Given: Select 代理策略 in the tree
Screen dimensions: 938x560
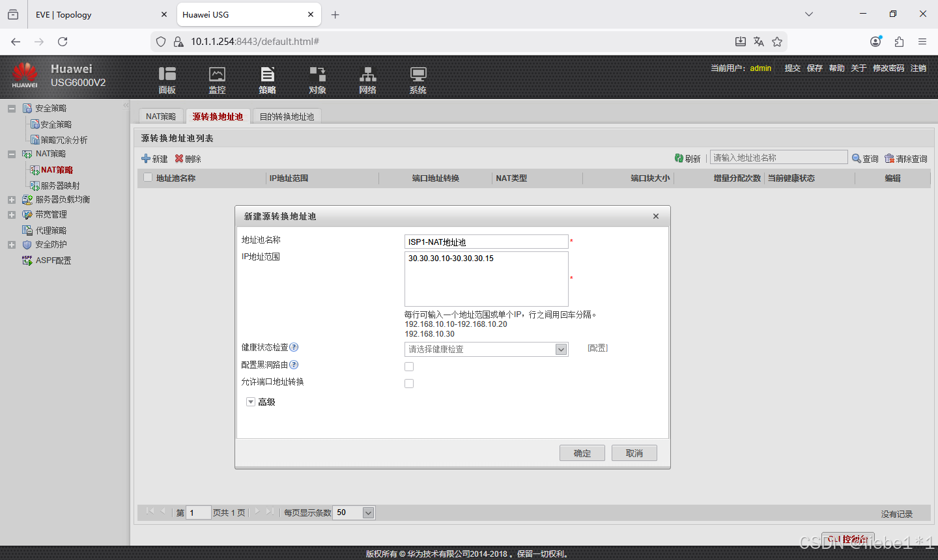Looking at the screenshot, I should pos(51,231).
